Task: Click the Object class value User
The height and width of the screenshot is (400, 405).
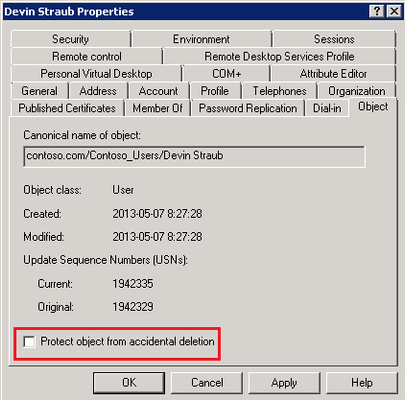Action: [123, 190]
